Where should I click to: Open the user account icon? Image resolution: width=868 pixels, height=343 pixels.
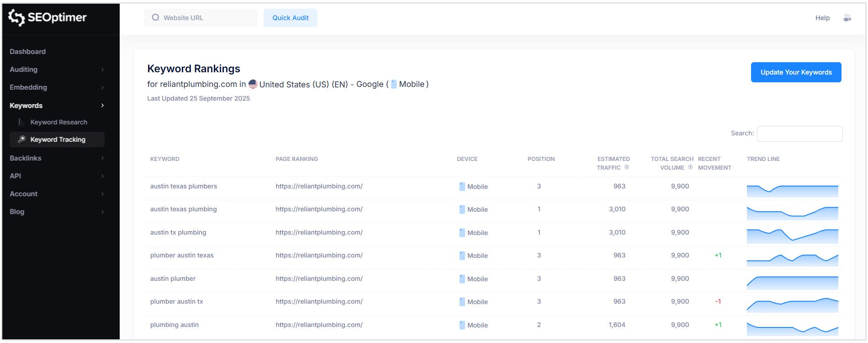tap(847, 18)
